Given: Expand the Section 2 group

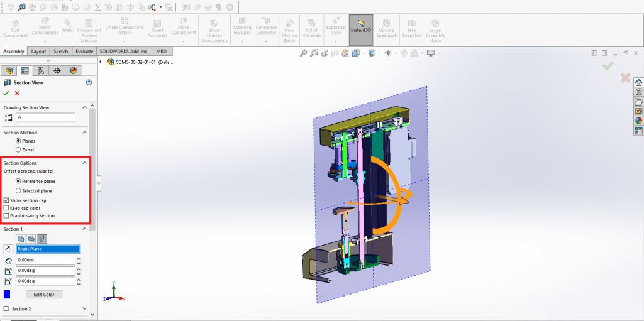Looking at the screenshot, I should tap(85, 308).
